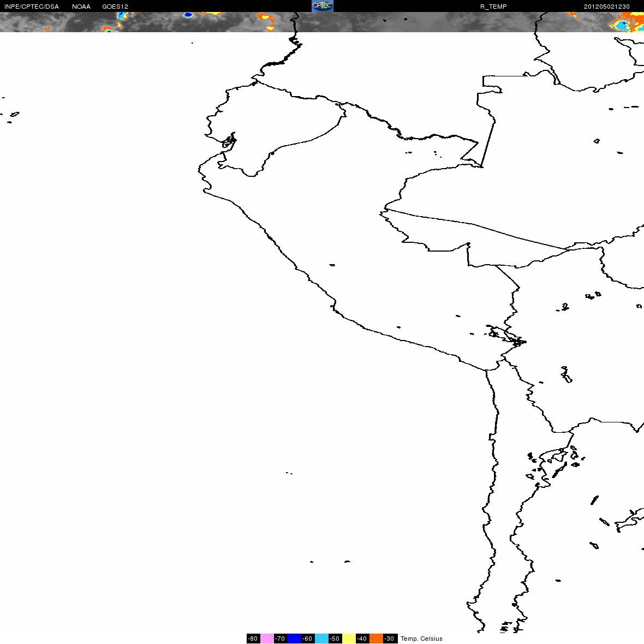Click the -70 legend label
The image size is (644, 644).
[x=280, y=639]
